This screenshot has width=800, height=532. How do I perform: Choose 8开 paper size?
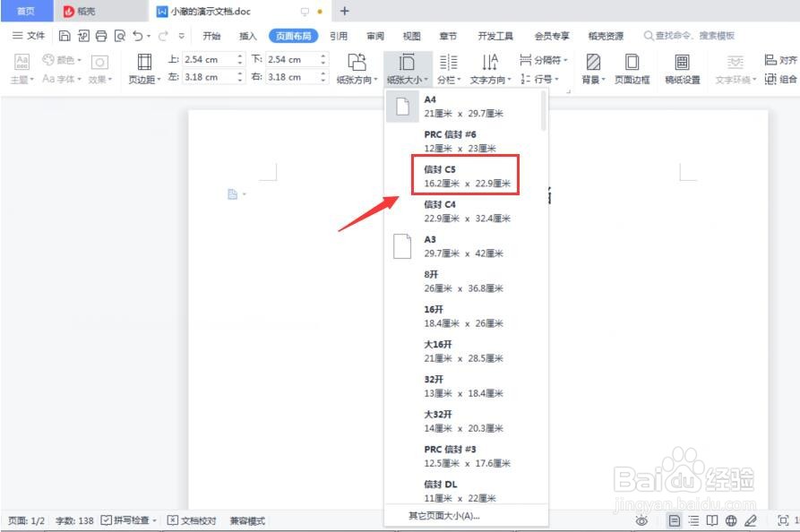coord(463,281)
